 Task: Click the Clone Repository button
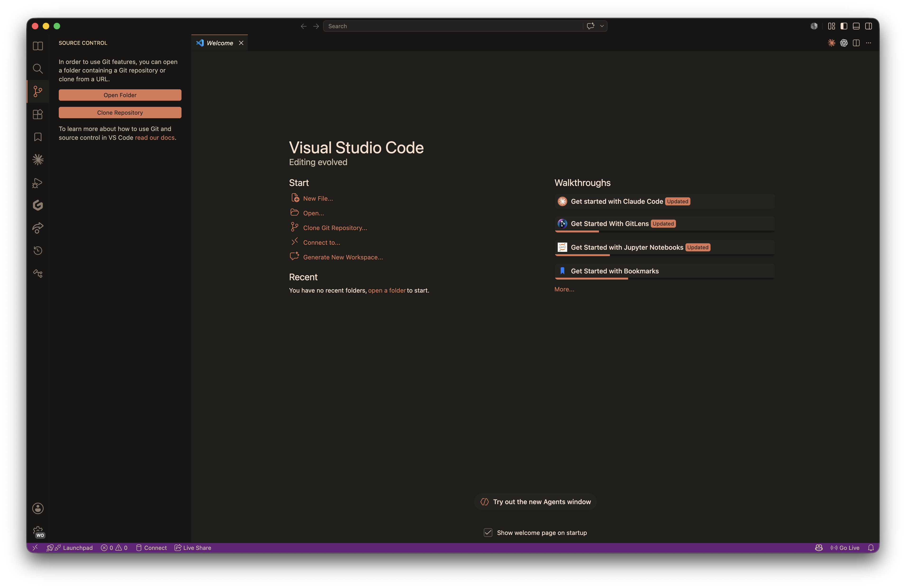[x=120, y=113]
